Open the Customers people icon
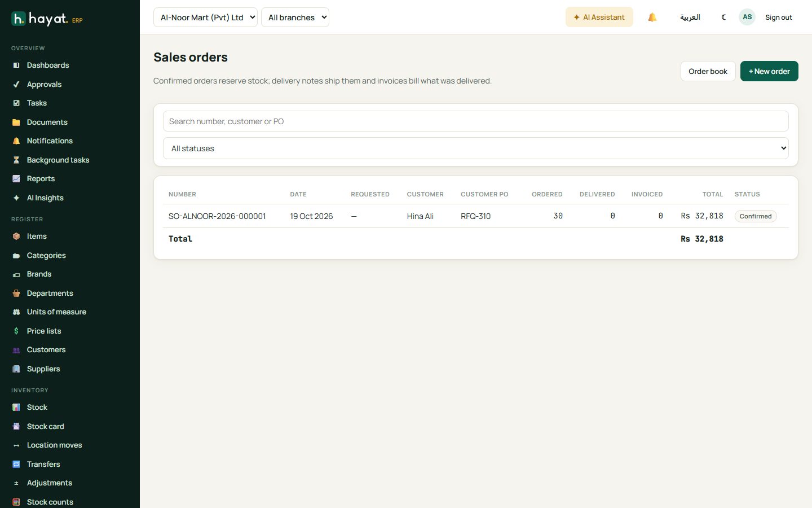 (16, 350)
